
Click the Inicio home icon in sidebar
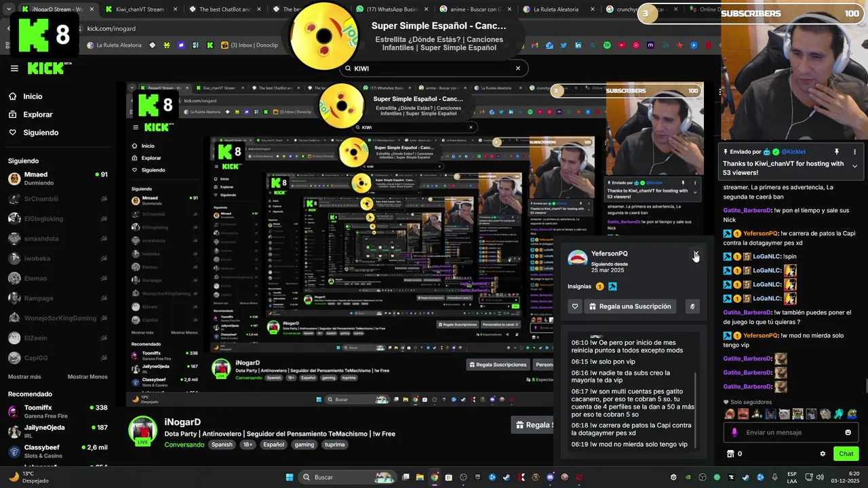tap(13, 96)
